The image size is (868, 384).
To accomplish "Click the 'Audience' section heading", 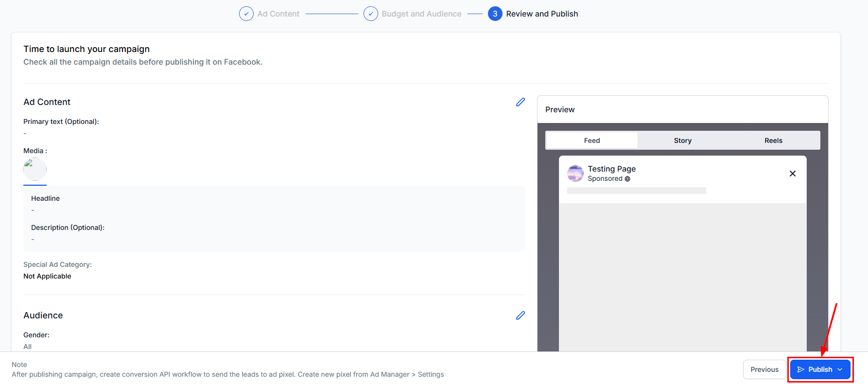I will [43, 315].
